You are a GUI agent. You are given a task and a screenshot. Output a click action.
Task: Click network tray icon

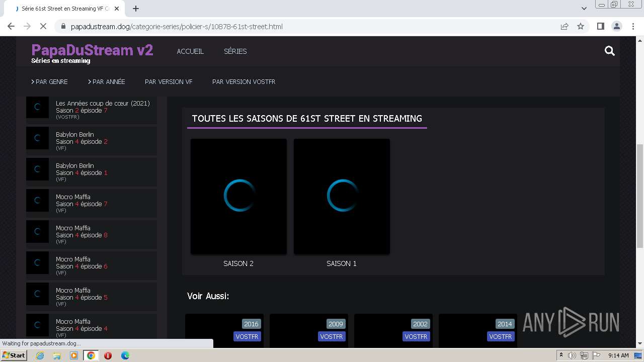[x=584, y=355]
